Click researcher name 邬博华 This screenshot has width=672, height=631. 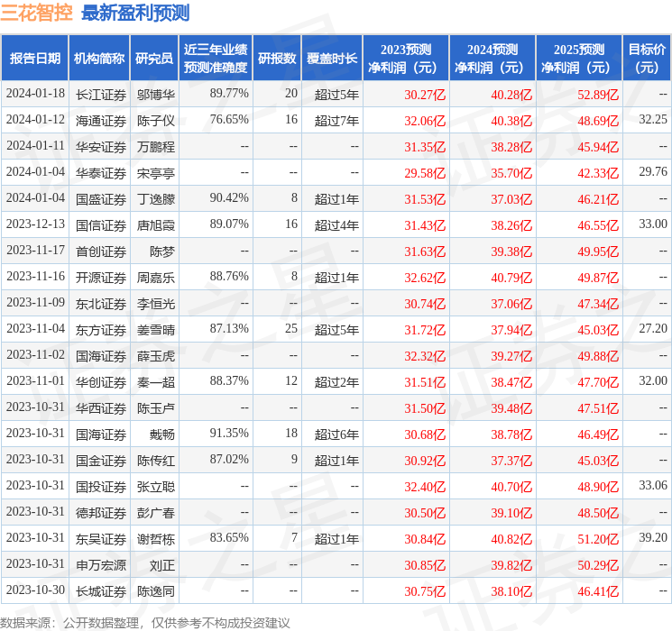(x=156, y=95)
